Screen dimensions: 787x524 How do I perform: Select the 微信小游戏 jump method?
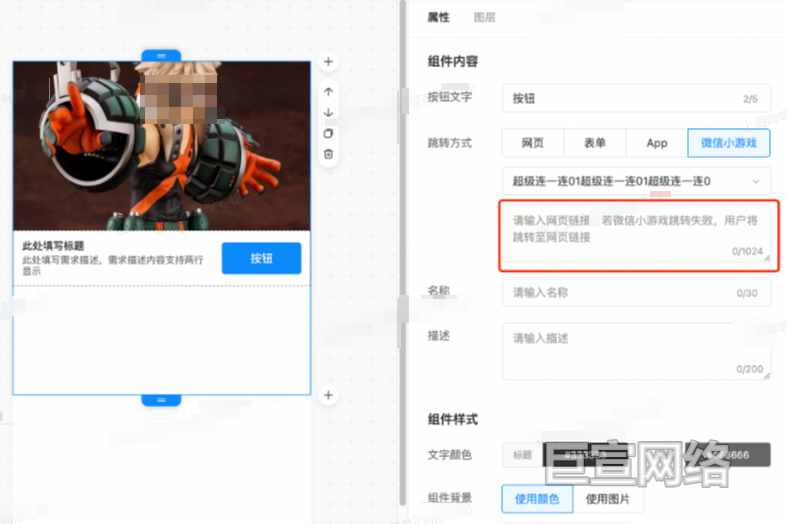(x=729, y=143)
